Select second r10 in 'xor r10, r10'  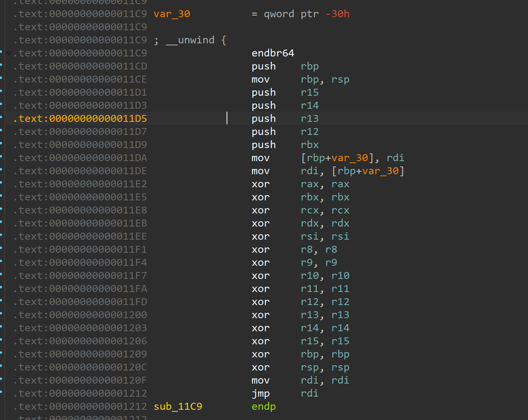tap(340, 276)
